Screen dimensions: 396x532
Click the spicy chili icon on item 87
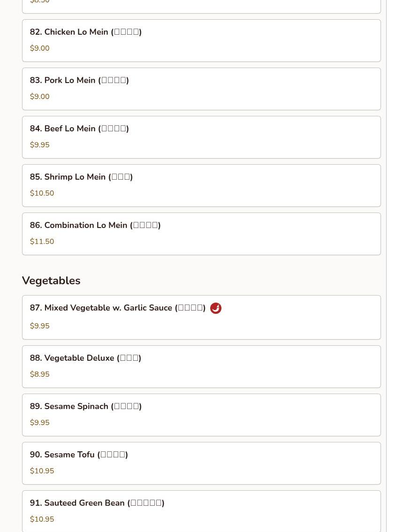[x=215, y=308]
